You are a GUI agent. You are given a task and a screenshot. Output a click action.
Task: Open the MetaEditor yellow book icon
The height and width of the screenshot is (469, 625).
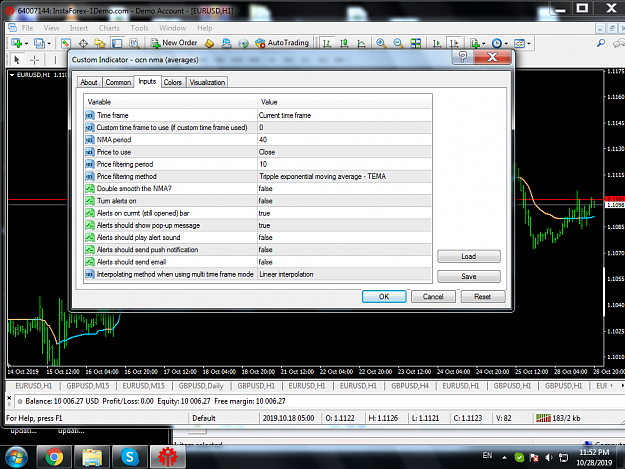click(x=209, y=43)
